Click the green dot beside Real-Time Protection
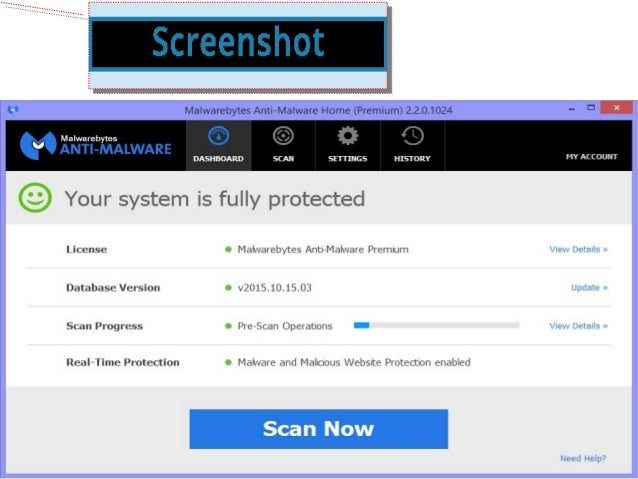Screen dimensions: 638x479 [x=228, y=362]
